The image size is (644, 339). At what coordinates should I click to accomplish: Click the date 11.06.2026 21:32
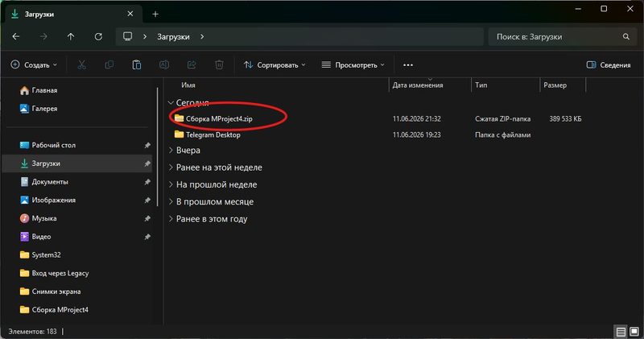click(416, 118)
